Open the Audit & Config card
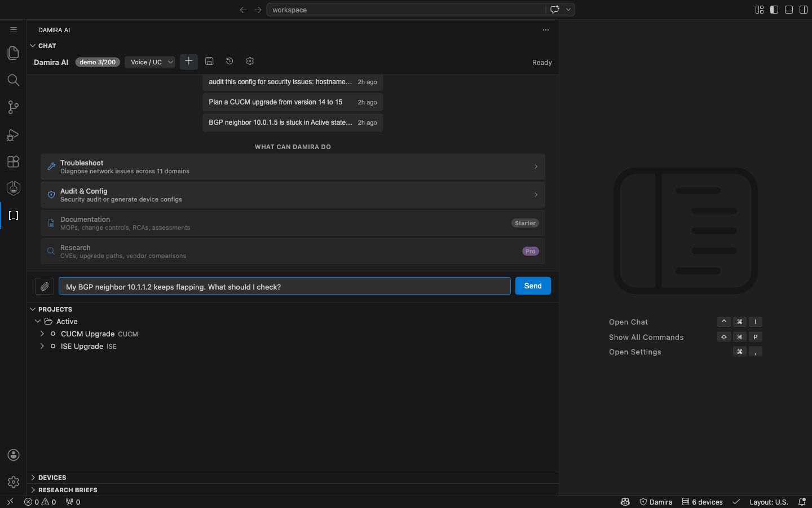 [293, 195]
